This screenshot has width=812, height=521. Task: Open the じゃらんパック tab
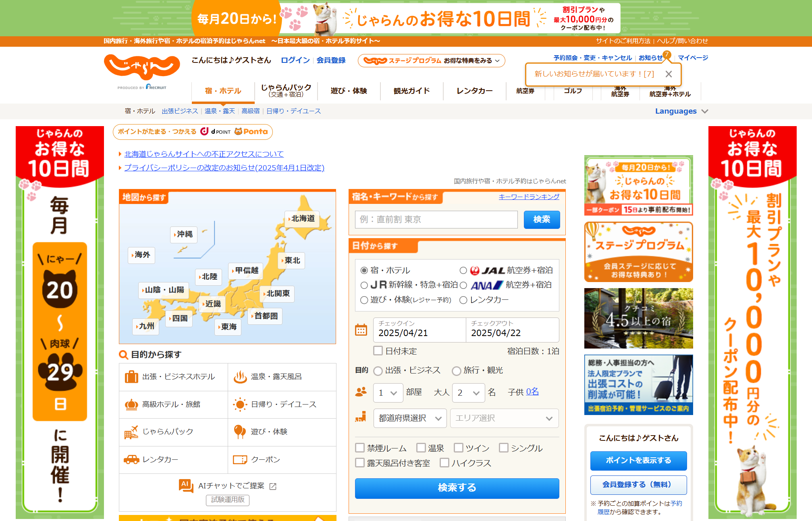point(286,91)
